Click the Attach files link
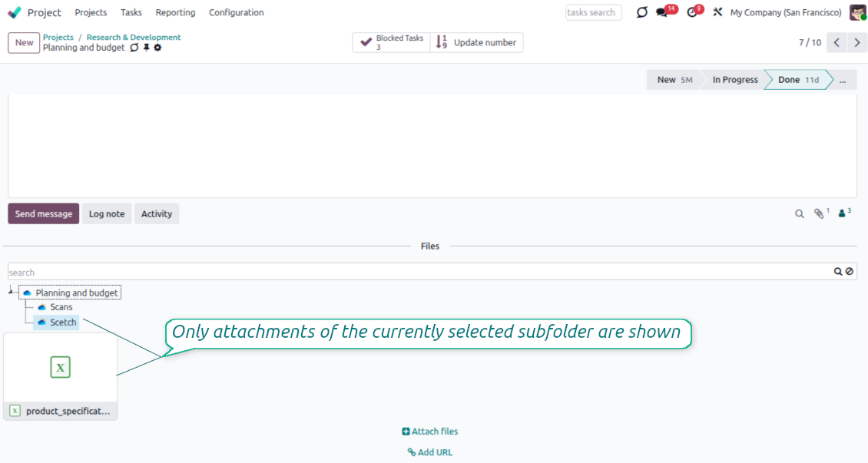The height and width of the screenshot is (463, 868). coord(430,432)
